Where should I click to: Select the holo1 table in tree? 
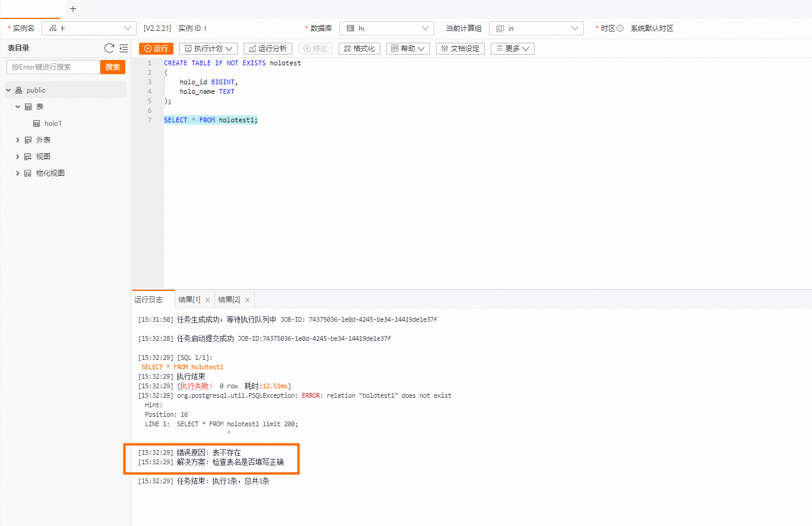click(53, 123)
